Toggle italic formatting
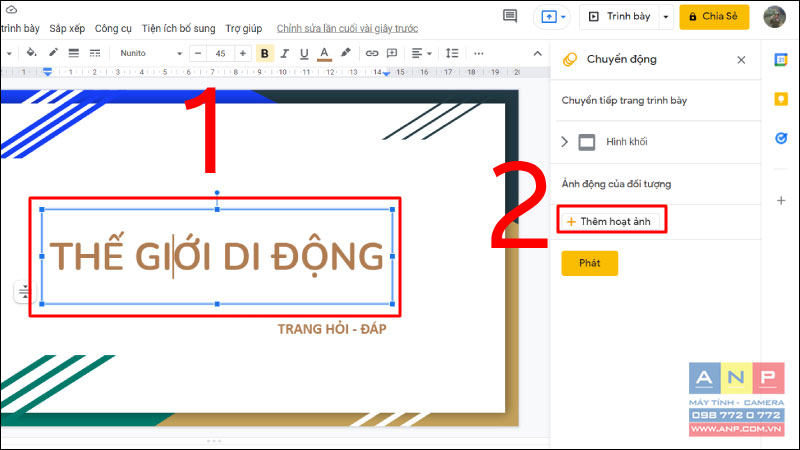Screen dimensions: 800x450 pyautogui.click(x=284, y=53)
